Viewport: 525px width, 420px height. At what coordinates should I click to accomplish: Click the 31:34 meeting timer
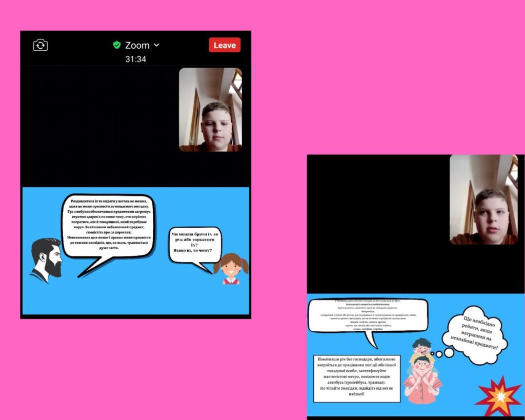tap(135, 59)
